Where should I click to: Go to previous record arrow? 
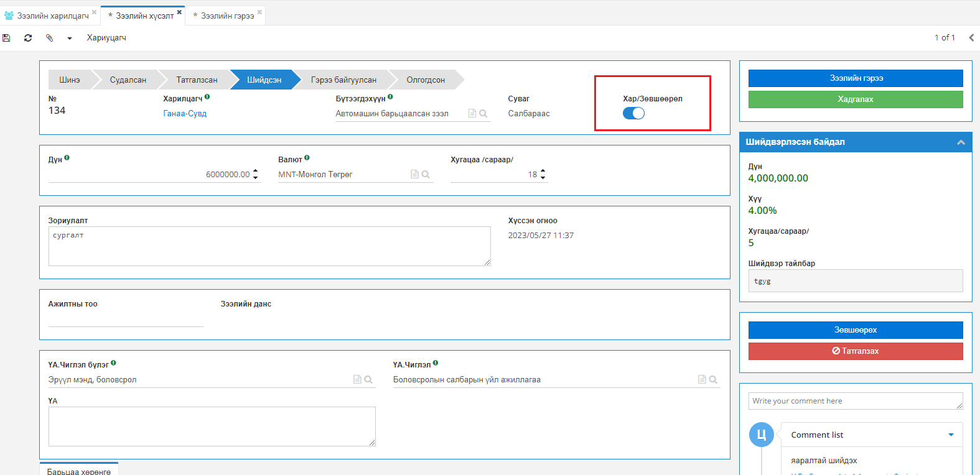click(971, 38)
